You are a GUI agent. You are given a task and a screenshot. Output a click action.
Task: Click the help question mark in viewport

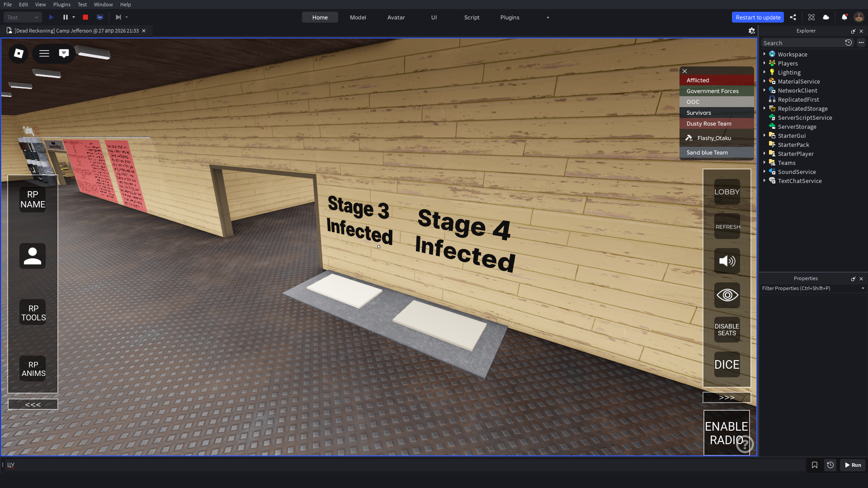pos(745,444)
